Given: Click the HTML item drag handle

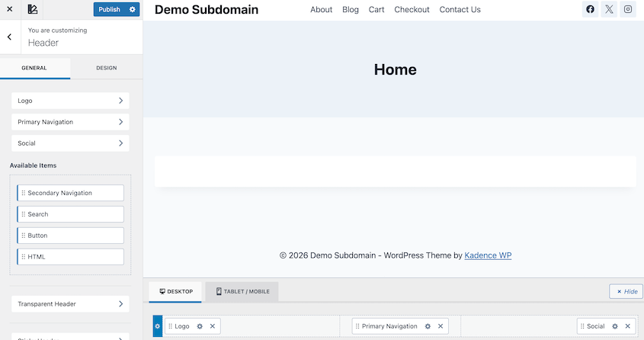Looking at the screenshot, I should point(24,257).
